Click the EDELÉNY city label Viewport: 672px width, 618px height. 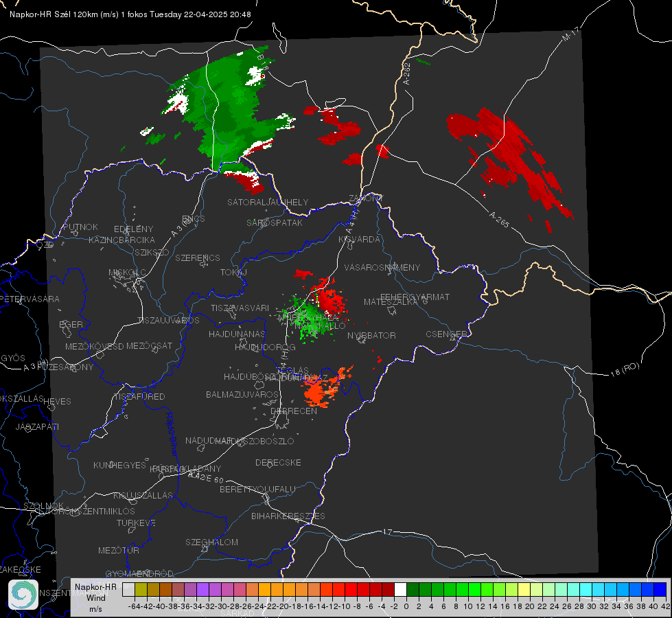[x=133, y=229]
